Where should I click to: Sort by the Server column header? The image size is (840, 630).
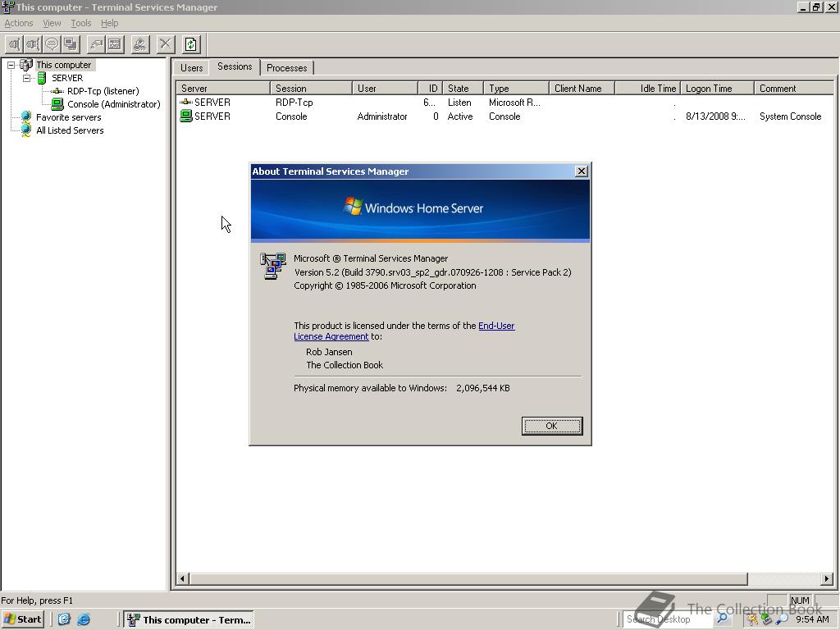[x=223, y=89]
